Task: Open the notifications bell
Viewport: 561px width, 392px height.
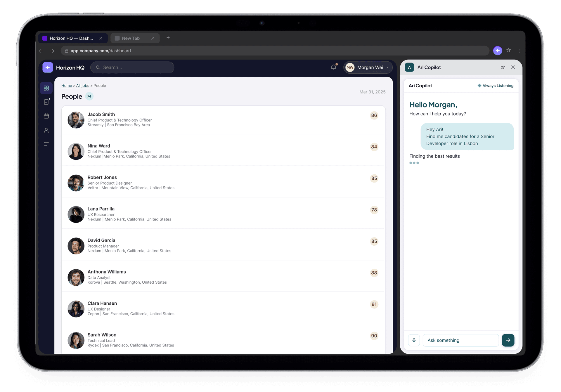Action: pos(333,67)
